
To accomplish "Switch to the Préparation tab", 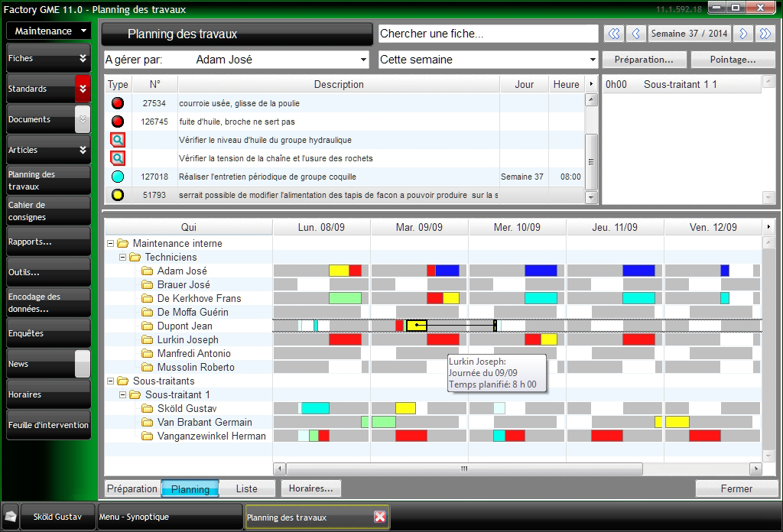I will pos(132,488).
